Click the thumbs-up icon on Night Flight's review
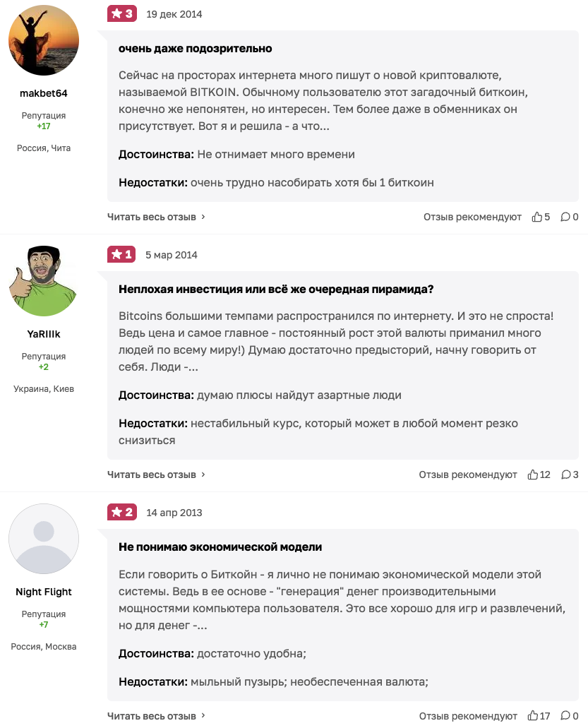 click(533, 716)
